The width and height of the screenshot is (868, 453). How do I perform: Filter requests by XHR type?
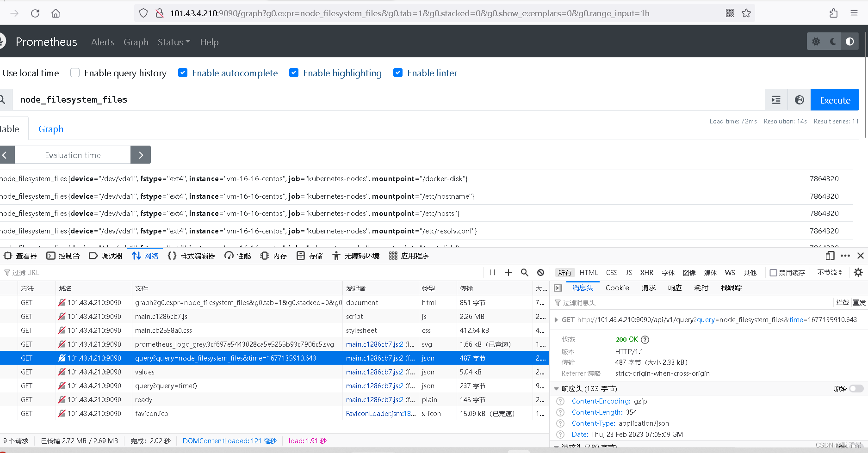pyautogui.click(x=646, y=273)
